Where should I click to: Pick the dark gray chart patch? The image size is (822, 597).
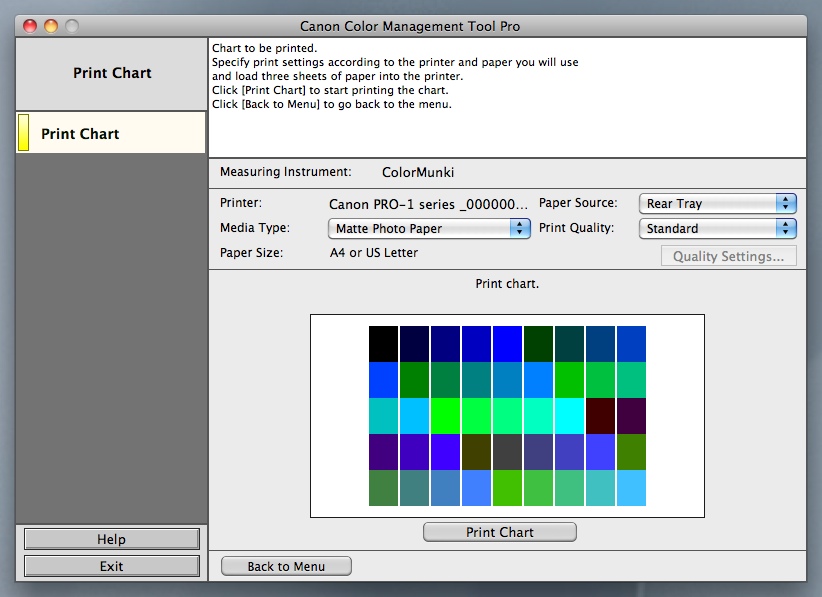(507, 451)
